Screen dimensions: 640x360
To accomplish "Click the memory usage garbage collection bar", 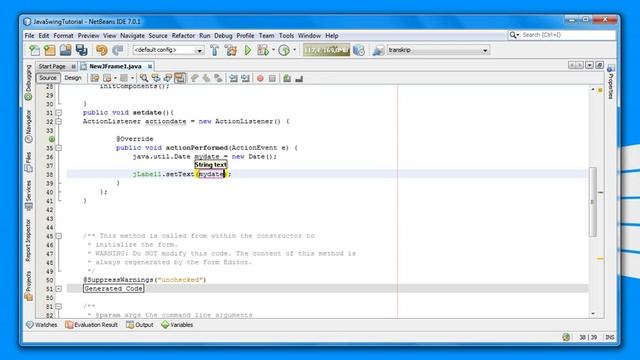I will 326,50.
